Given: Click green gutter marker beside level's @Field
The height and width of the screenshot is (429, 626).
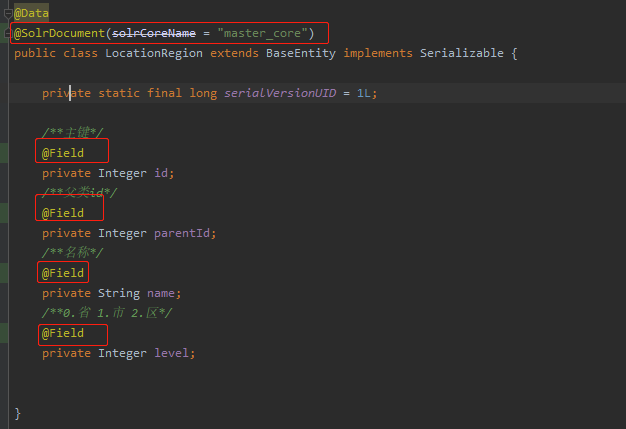Looking at the screenshot, I should (4, 333).
